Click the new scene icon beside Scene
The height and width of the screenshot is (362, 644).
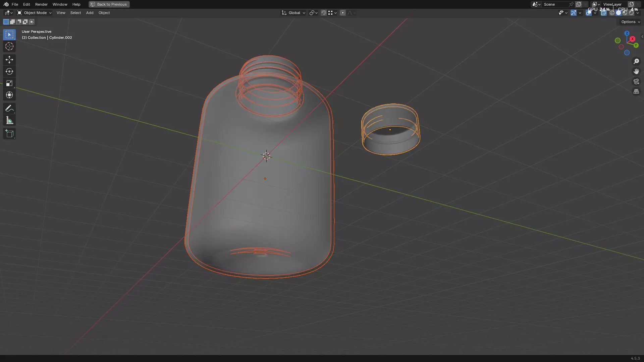click(579, 4)
